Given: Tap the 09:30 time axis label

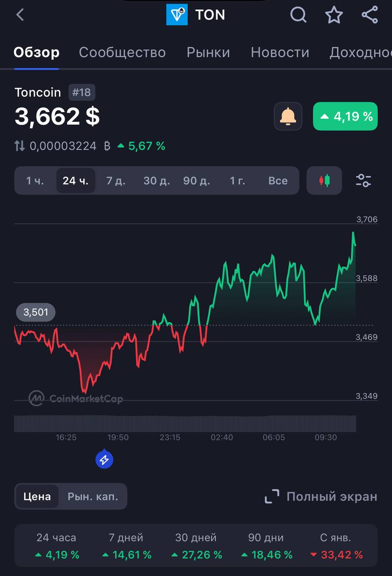Looking at the screenshot, I should [x=326, y=437].
